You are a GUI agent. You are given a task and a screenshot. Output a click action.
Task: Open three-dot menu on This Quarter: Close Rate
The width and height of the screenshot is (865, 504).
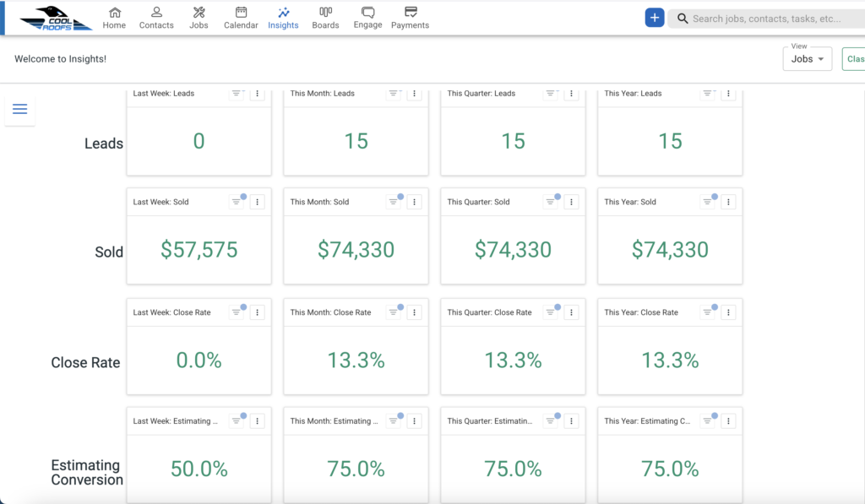(x=572, y=312)
